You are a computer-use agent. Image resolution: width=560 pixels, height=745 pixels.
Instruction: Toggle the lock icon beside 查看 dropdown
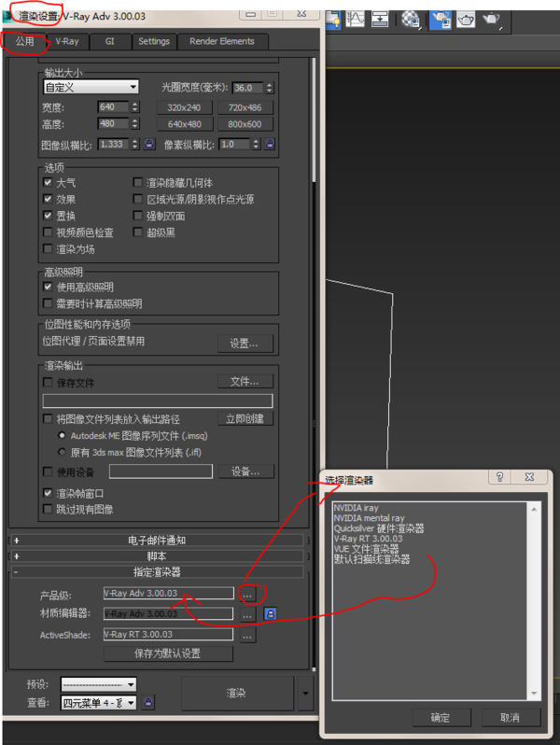click(148, 702)
